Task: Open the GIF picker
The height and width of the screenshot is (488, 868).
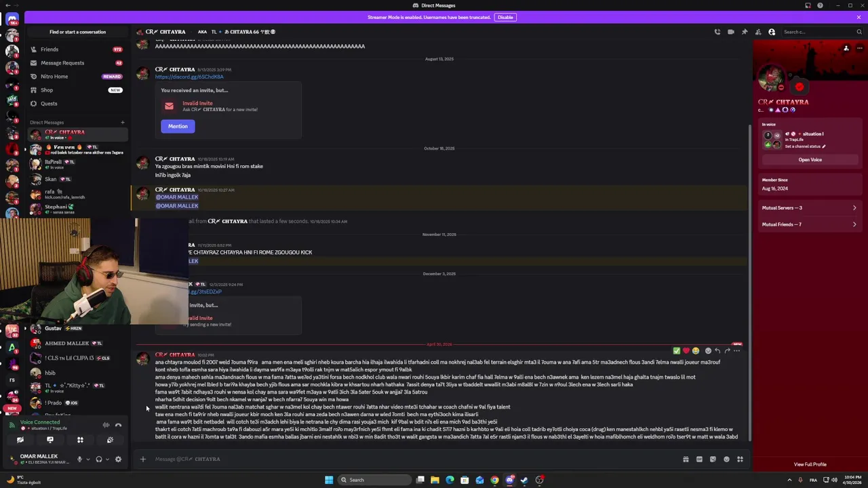Action: 699,459
